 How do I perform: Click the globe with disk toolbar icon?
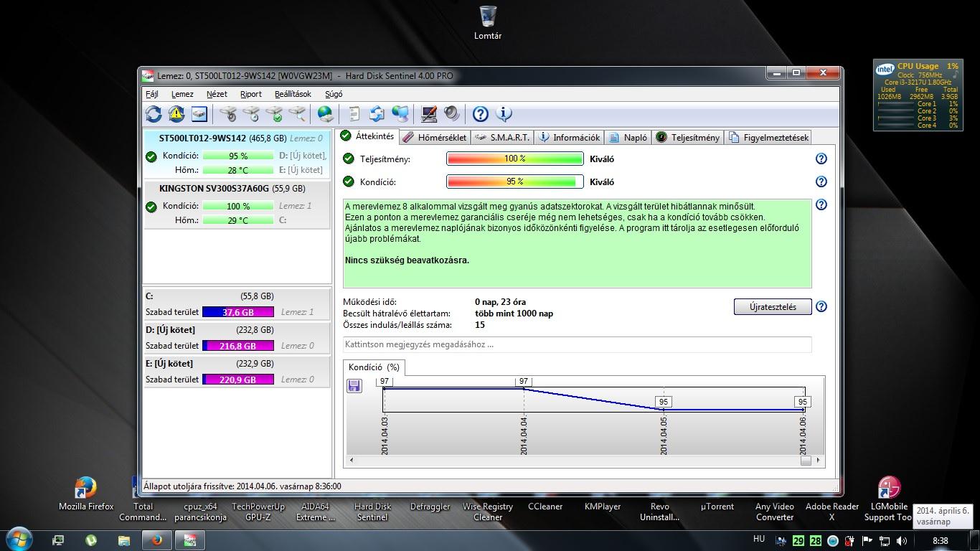pyautogui.click(x=325, y=113)
